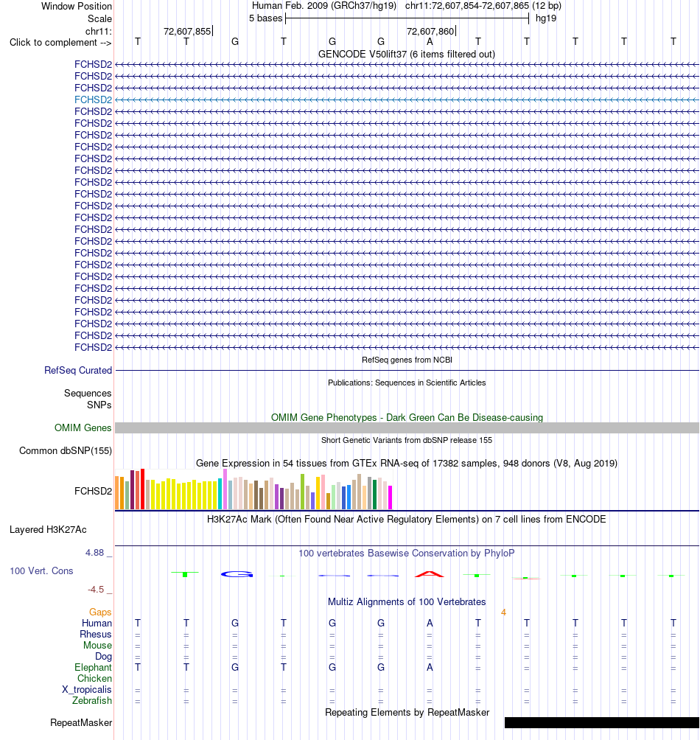Click the blue G logo in the PhyloP track
The height and width of the screenshot is (740, 700).
coord(237,574)
